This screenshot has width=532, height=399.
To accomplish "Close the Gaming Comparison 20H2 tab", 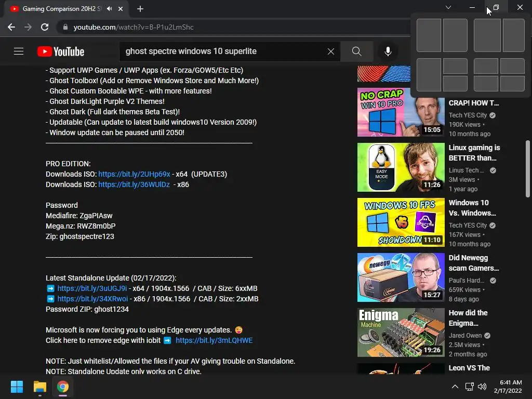I will [121, 9].
